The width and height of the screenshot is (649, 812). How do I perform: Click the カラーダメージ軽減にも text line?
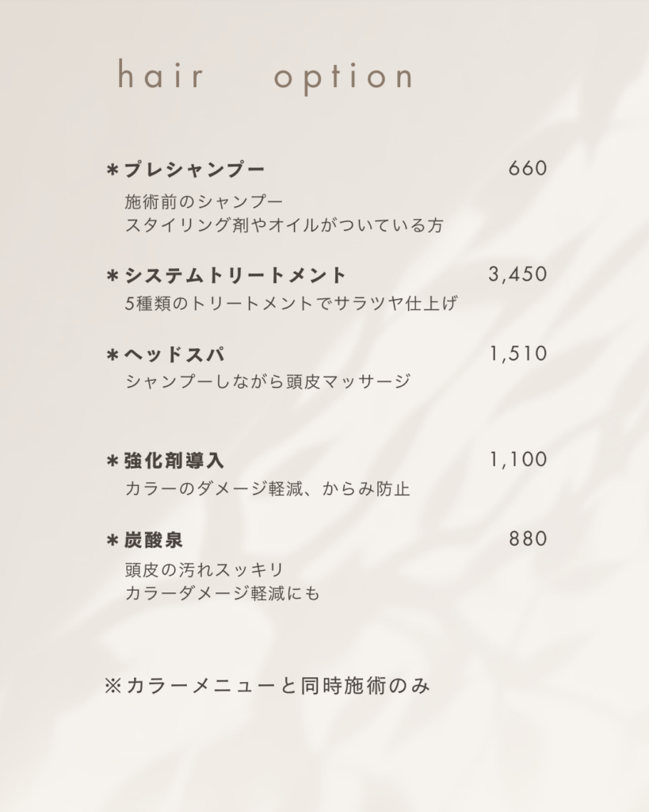click(223, 593)
